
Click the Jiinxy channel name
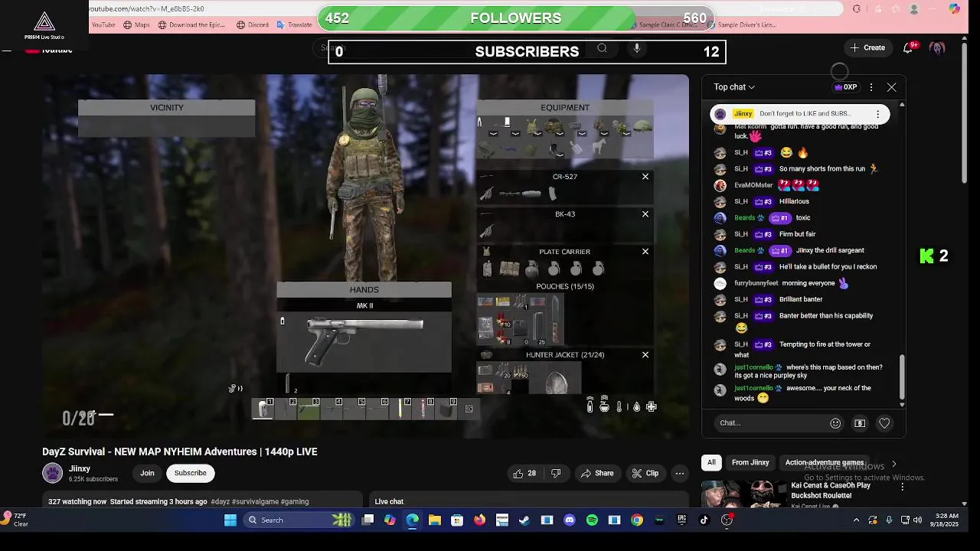click(80, 468)
